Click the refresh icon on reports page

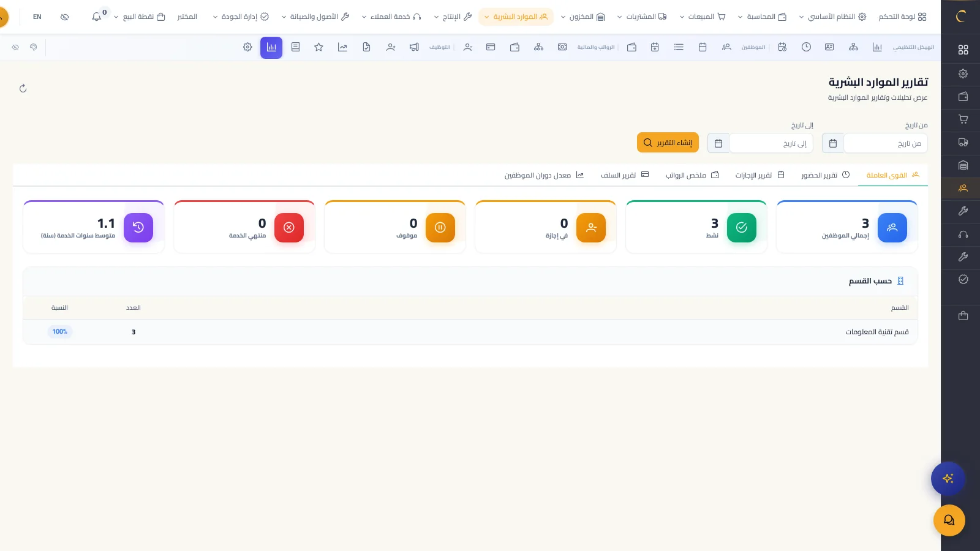tap(23, 88)
